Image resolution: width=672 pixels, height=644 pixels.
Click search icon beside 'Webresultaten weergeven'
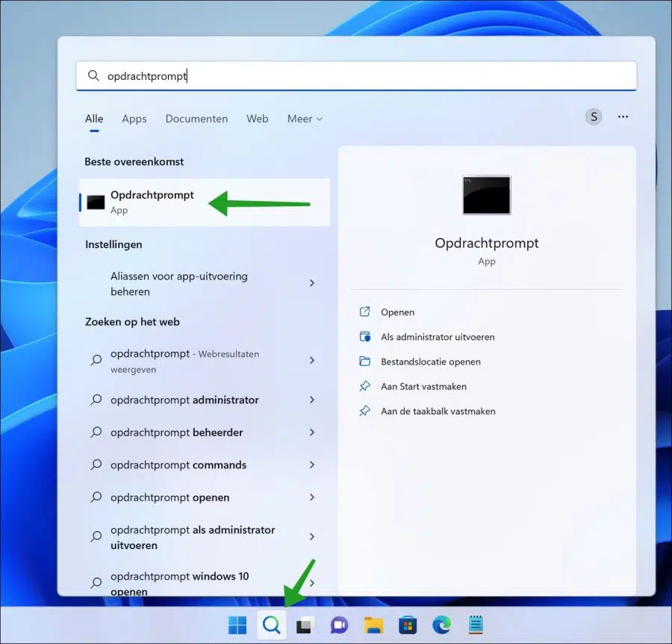[96, 360]
